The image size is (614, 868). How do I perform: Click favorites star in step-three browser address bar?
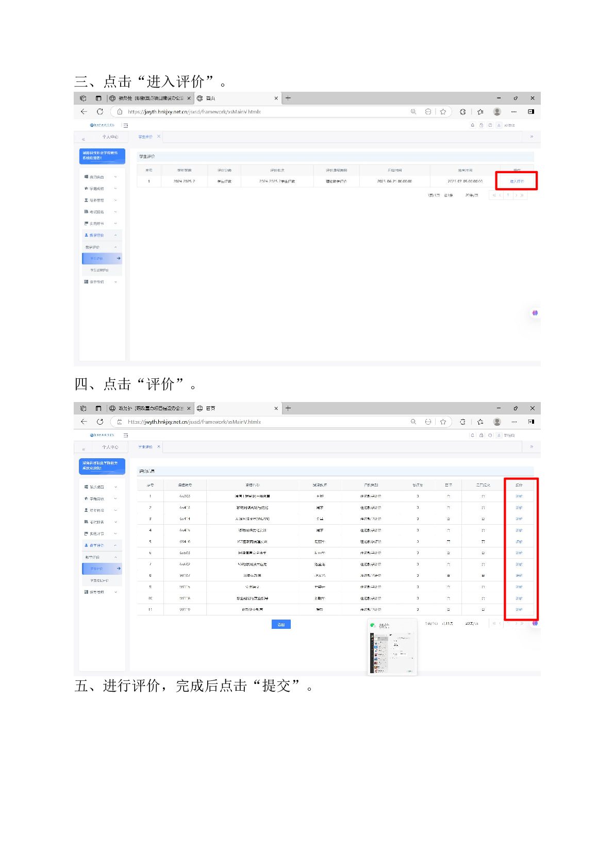click(x=443, y=112)
